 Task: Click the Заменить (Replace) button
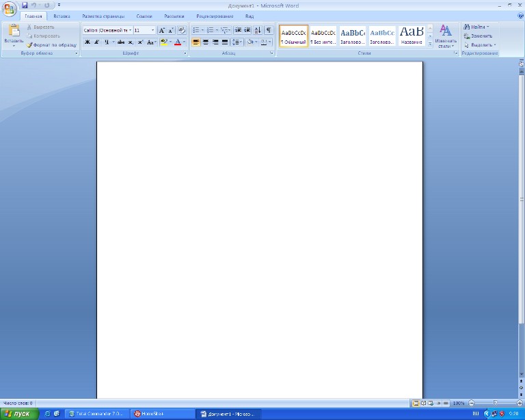[478, 36]
